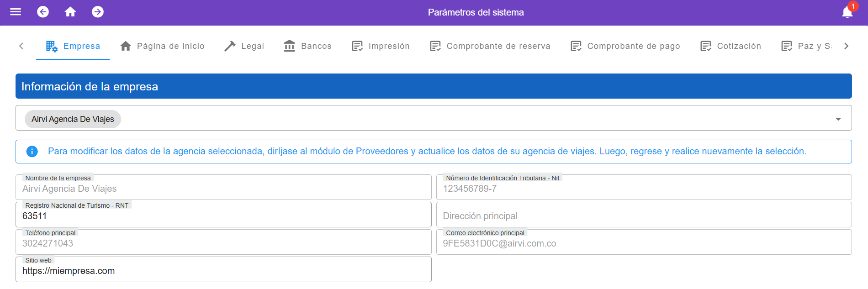Viewport: 868px width, 289px height.
Task: Click the Sitio web input field
Action: [223, 271]
